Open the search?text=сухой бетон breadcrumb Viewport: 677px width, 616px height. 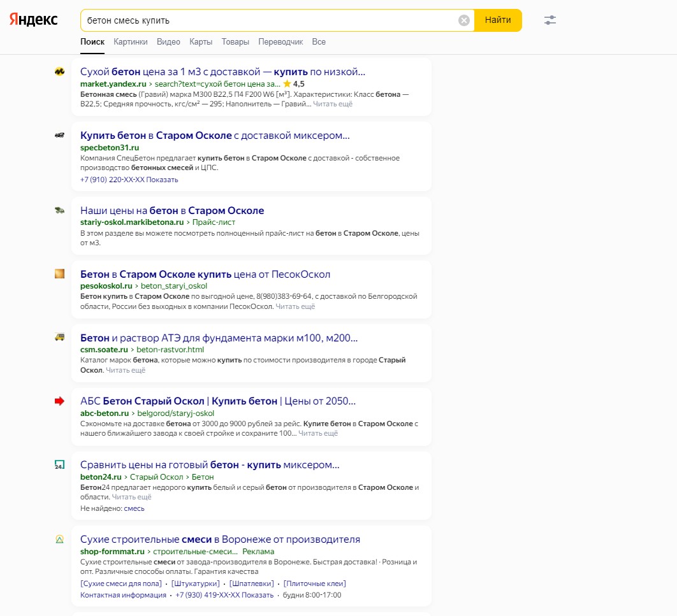pyautogui.click(x=217, y=83)
